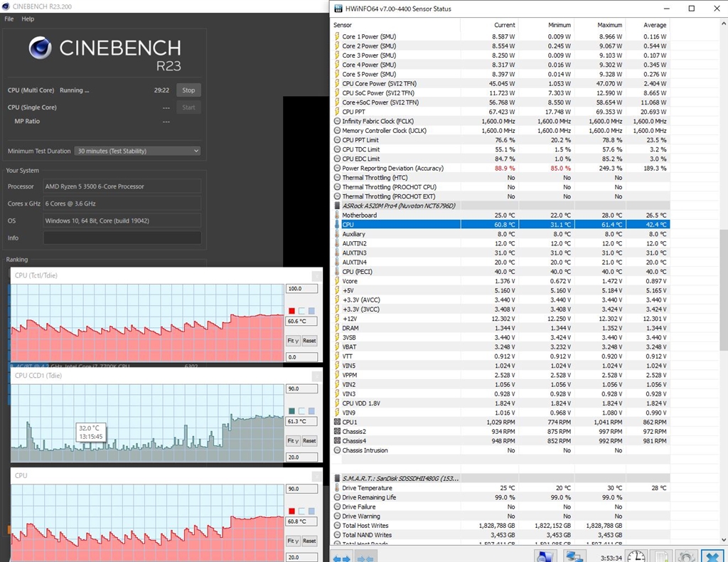This screenshot has height=562, width=728.
Task: Click the collapse columns arrows icon in HWiNFO toolbar
Action: (x=365, y=557)
